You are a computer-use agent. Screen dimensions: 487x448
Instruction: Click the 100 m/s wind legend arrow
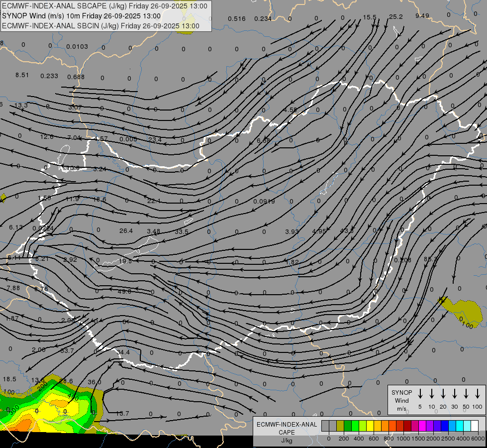[478, 394]
